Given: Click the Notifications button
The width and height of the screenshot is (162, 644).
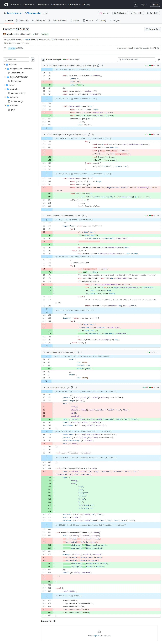Looking at the screenshot, I should click(x=120, y=13).
